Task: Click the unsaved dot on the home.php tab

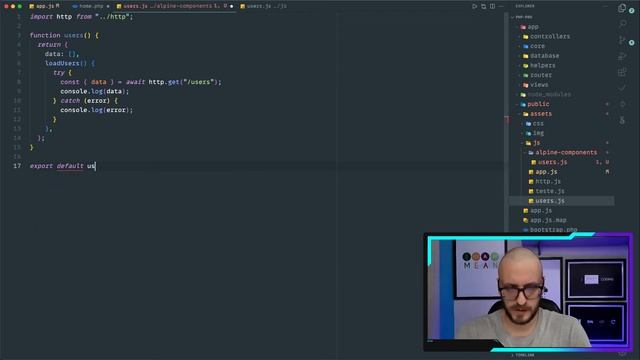Action: [108, 7]
